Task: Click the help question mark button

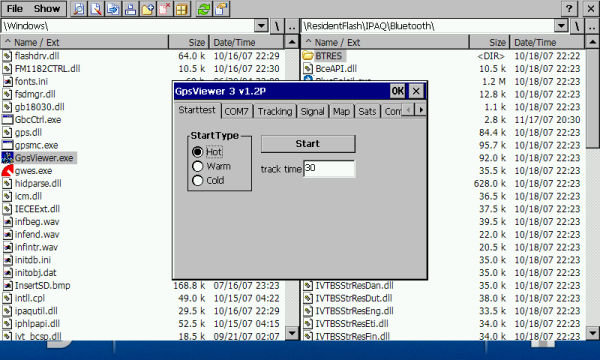Action: click(x=569, y=8)
